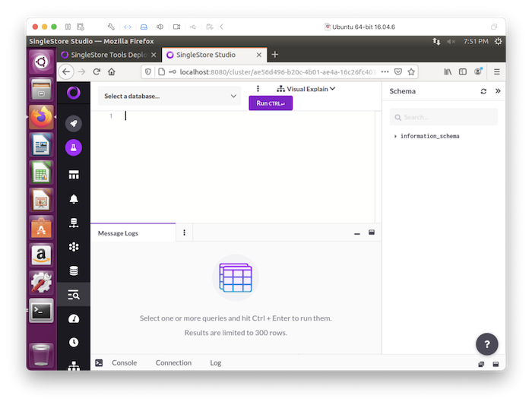The image size is (532, 405).
Task: Open the hierarchy icon at the sidebar bottom
Action: [x=74, y=365]
